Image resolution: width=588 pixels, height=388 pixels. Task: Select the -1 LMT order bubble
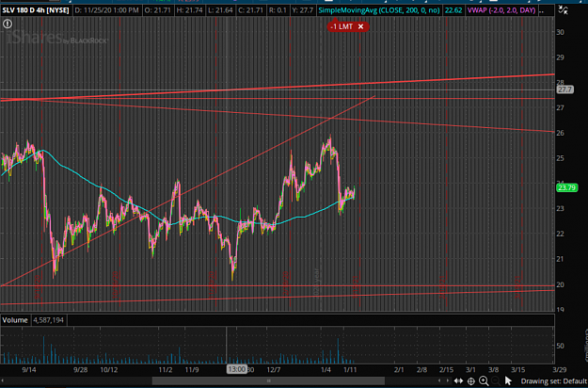click(x=347, y=26)
